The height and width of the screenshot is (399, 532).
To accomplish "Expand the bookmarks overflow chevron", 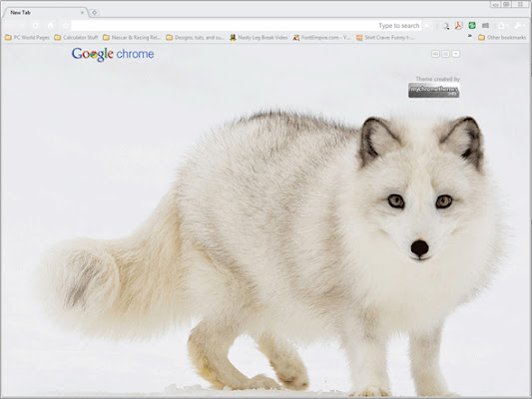I will click(x=470, y=36).
